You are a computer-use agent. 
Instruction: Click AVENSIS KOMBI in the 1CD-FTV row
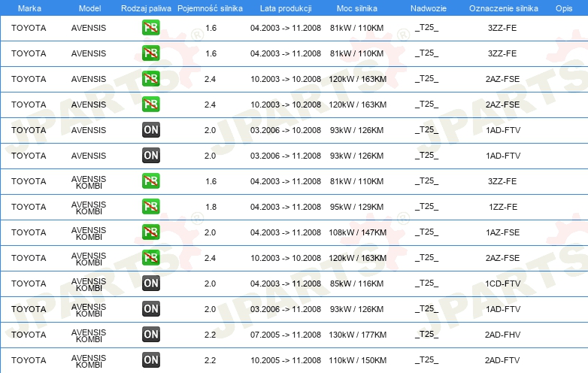point(89,284)
